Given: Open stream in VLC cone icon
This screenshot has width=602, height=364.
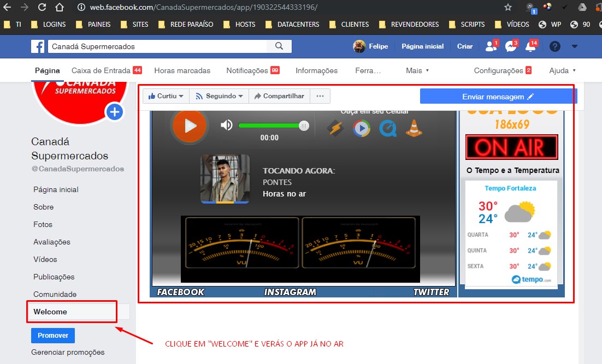Looking at the screenshot, I should click(414, 128).
